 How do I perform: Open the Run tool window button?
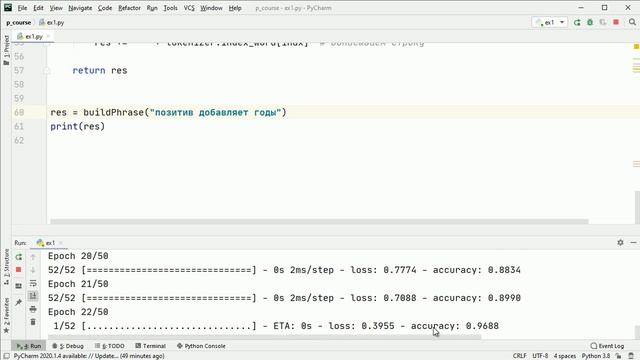tap(29, 346)
